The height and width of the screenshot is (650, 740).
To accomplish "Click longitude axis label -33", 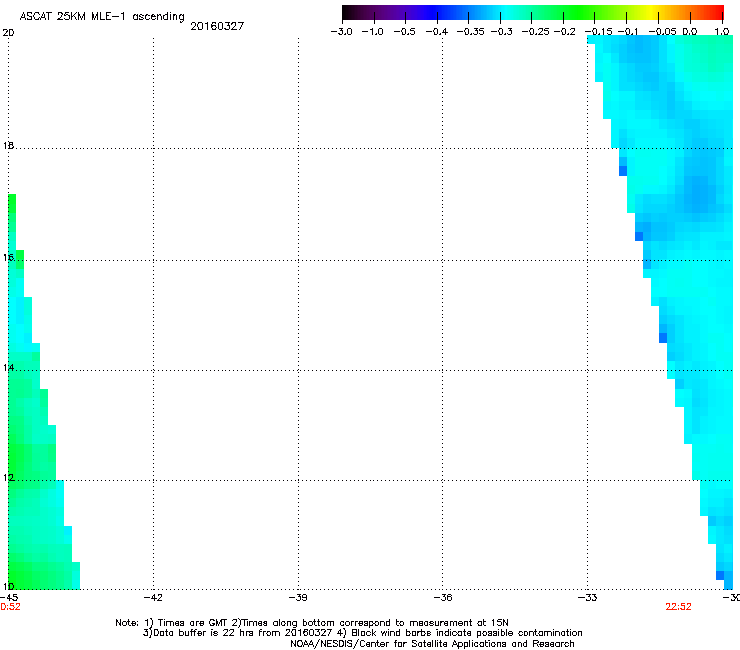I will [x=588, y=597].
